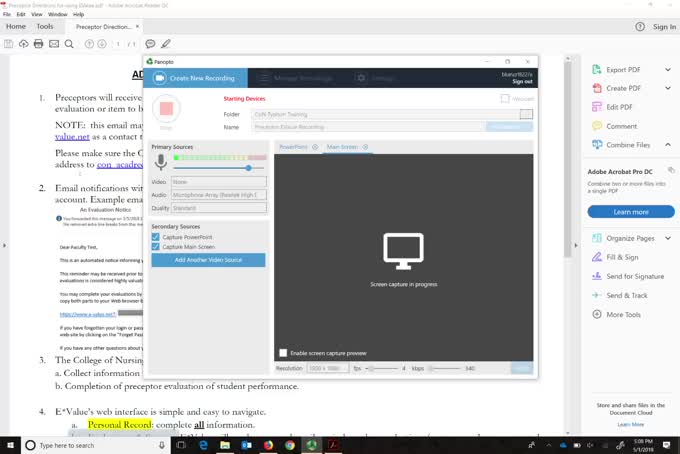The width and height of the screenshot is (680, 454).
Task: Adjust the microphone volume slider
Action: [248, 168]
